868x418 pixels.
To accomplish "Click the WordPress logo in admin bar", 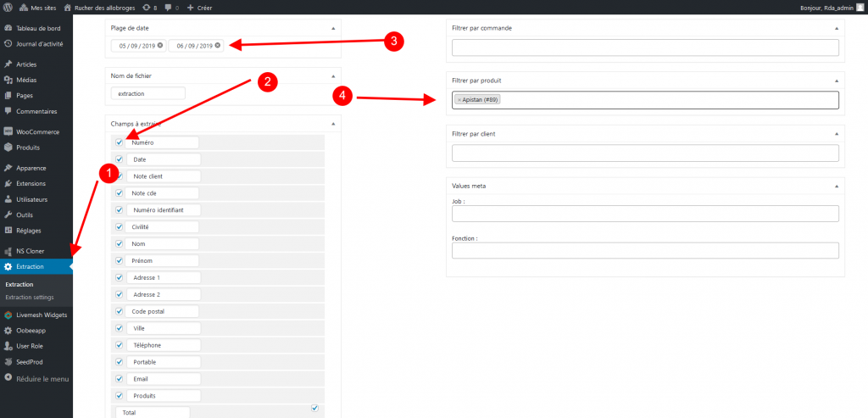I will coord(8,8).
